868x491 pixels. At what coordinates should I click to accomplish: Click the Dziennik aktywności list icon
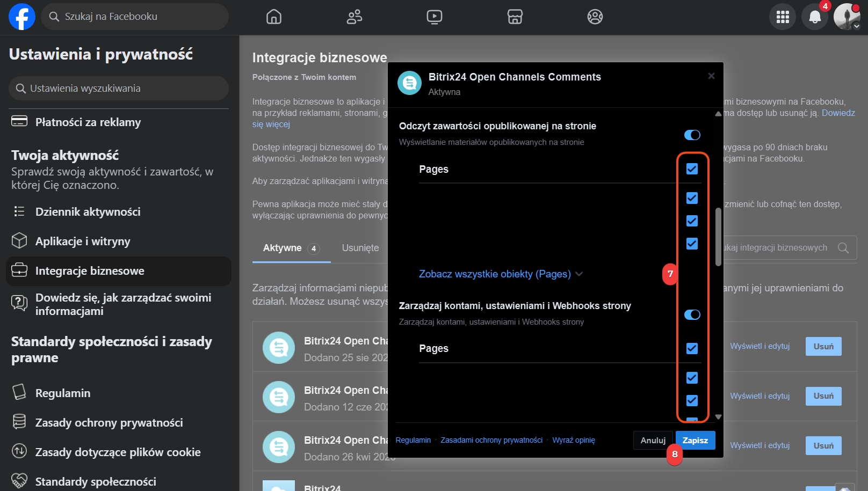click(x=19, y=211)
